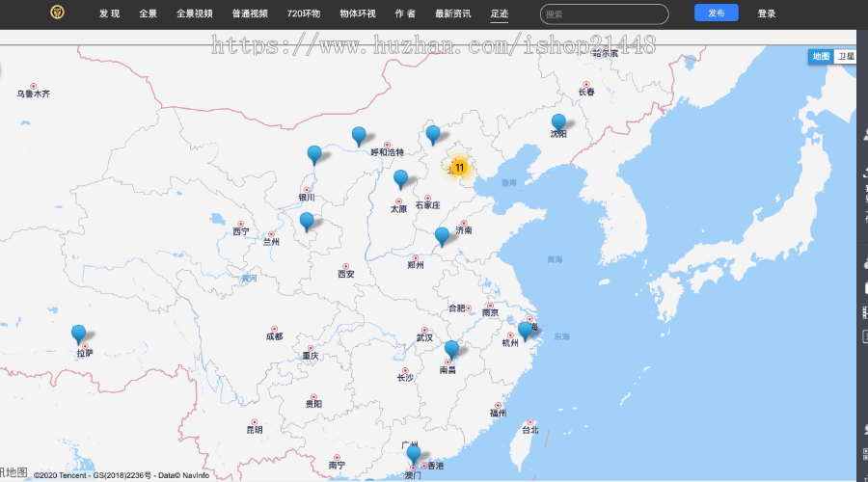Click the 登录 link
868x482 pixels.
[x=767, y=13]
